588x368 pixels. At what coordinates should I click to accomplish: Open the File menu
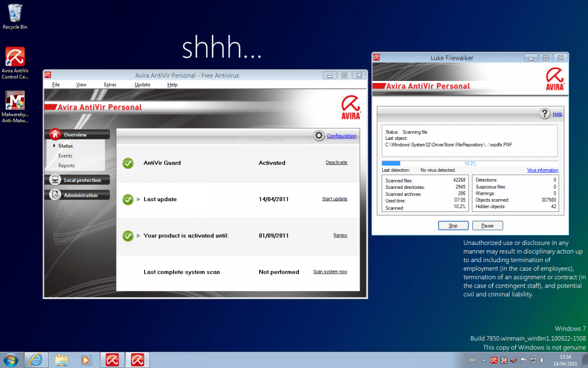(56, 84)
